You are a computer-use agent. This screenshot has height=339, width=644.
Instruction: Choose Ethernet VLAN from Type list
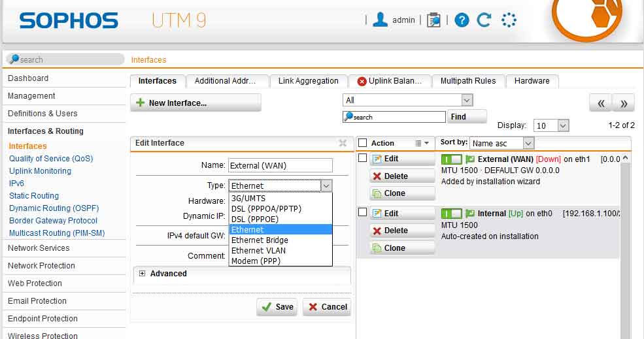pyautogui.click(x=280, y=250)
